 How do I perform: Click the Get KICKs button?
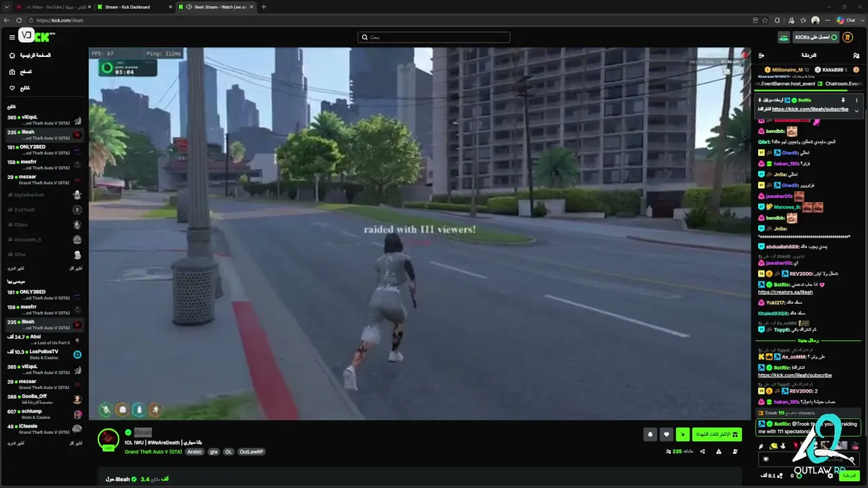816,37
